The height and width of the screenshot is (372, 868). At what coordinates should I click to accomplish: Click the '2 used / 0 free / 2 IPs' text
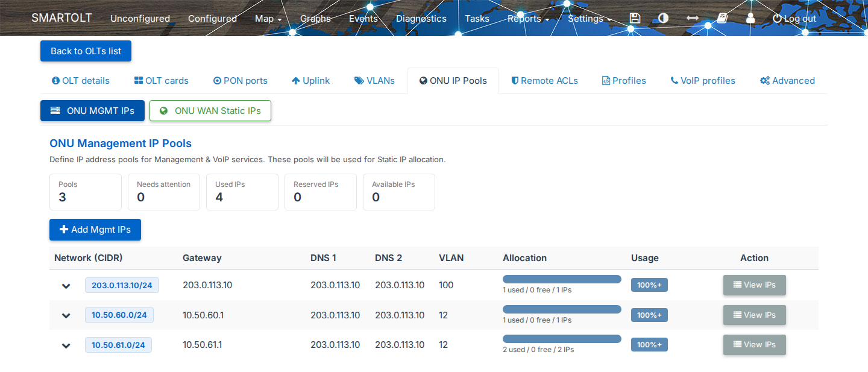click(x=538, y=350)
